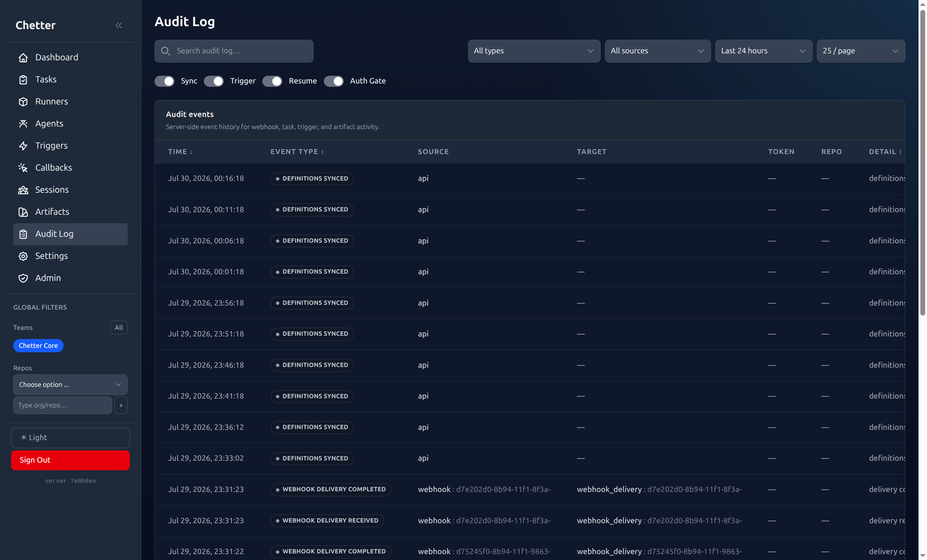Click the Sessions group icon

click(23, 190)
